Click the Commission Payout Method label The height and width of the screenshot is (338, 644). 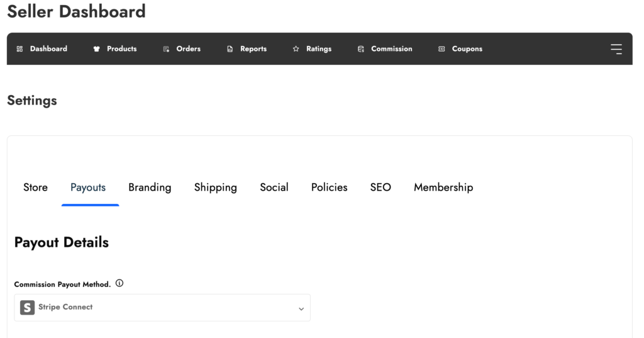pos(62,284)
